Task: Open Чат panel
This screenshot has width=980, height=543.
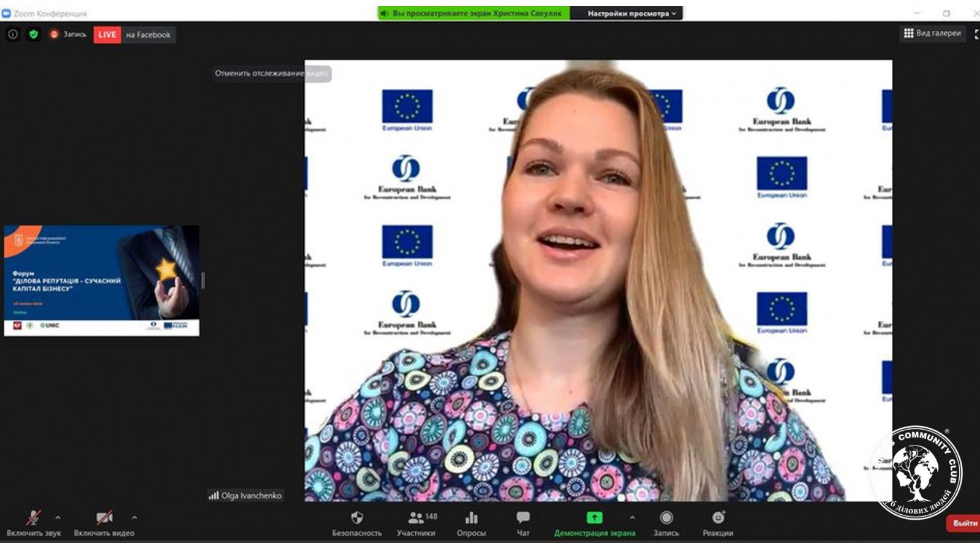Action: pyautogui.click(x=523, y=524)
